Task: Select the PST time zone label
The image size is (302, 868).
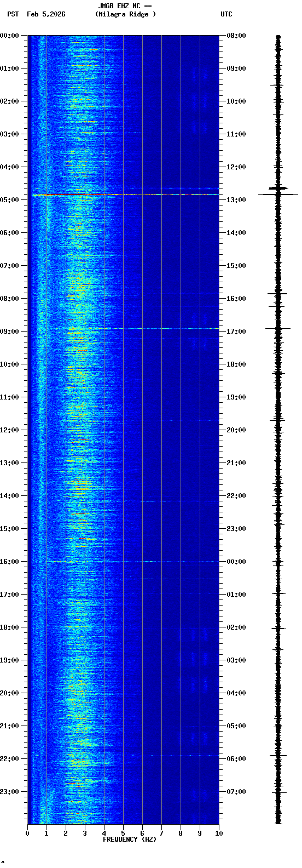Action: pos(13,14)
